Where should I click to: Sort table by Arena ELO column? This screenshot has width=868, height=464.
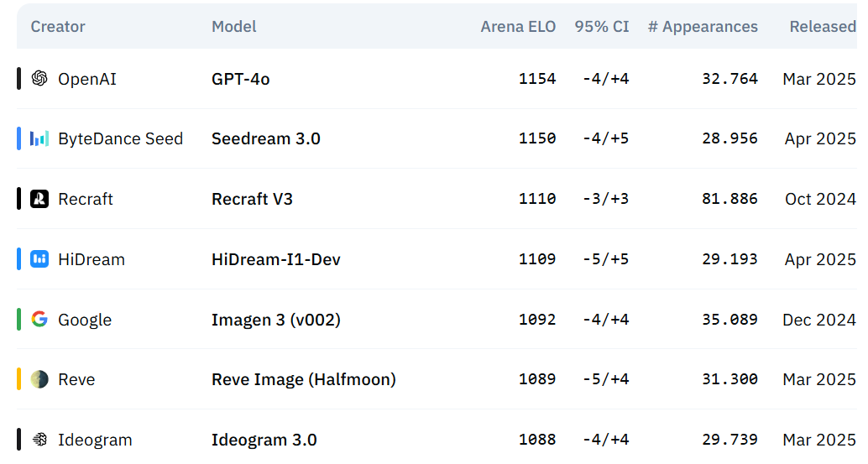point(518,27)
